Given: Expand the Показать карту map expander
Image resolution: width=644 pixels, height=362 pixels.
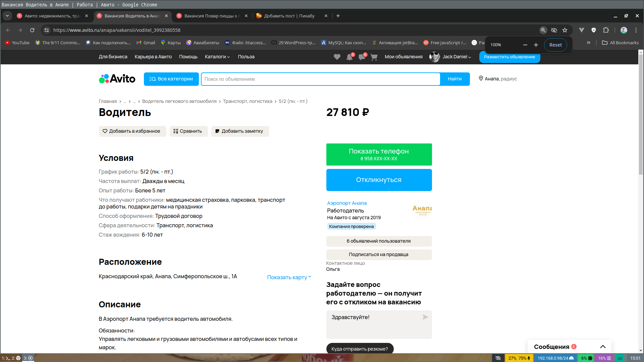Looking at the screenshot, I should pos(290,277).
